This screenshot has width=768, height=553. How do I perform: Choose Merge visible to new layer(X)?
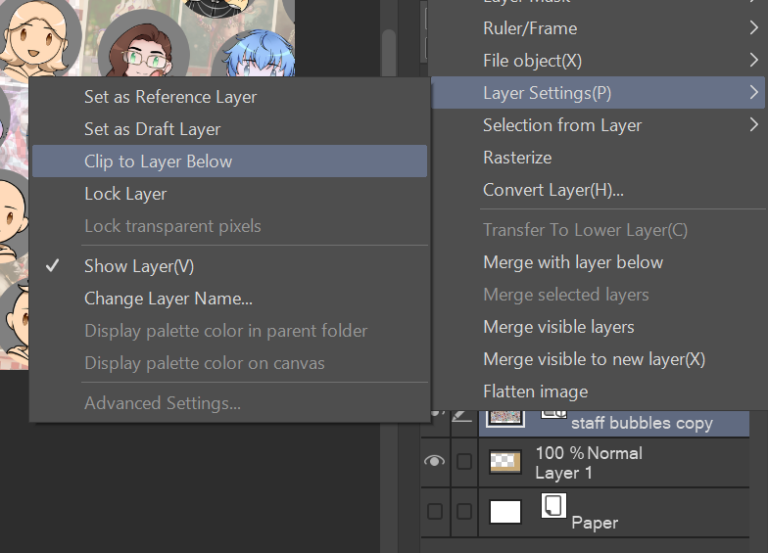pos(598,359)
